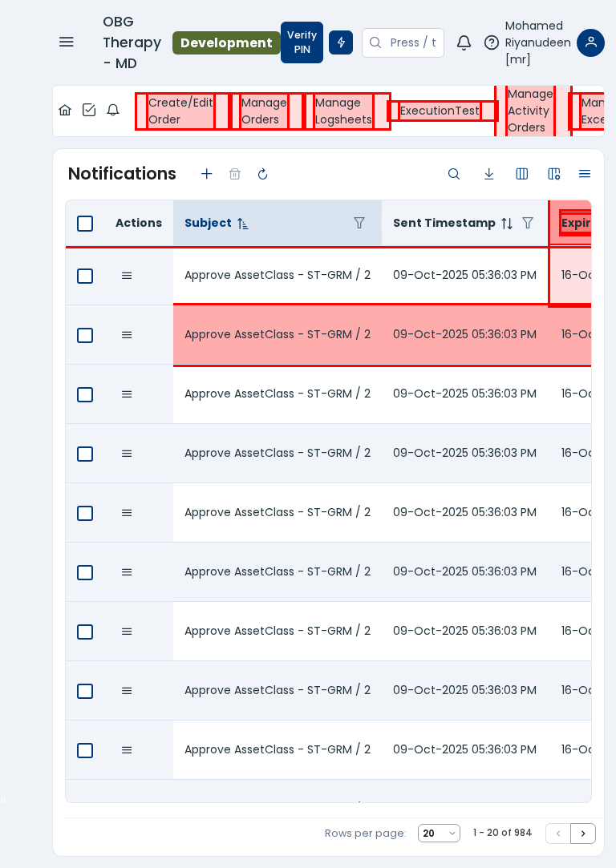The width and height of the screenshot is (616, 868).
Task: Open the hamburger navigation menu
Action: click(66, 42)
